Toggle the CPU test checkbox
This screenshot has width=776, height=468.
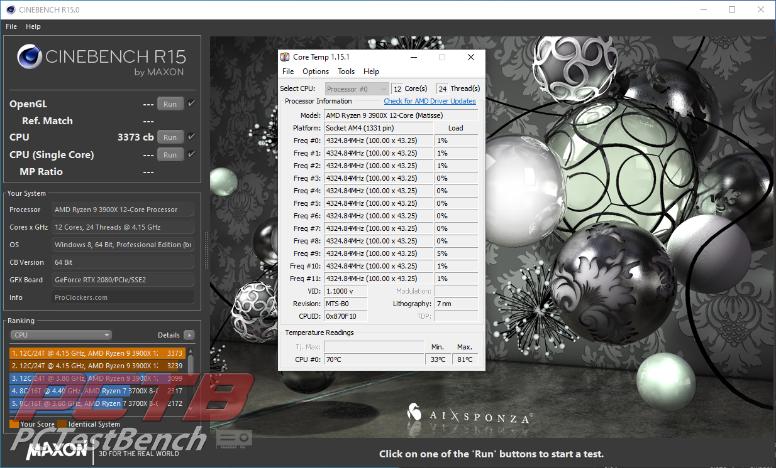(192, 137)
